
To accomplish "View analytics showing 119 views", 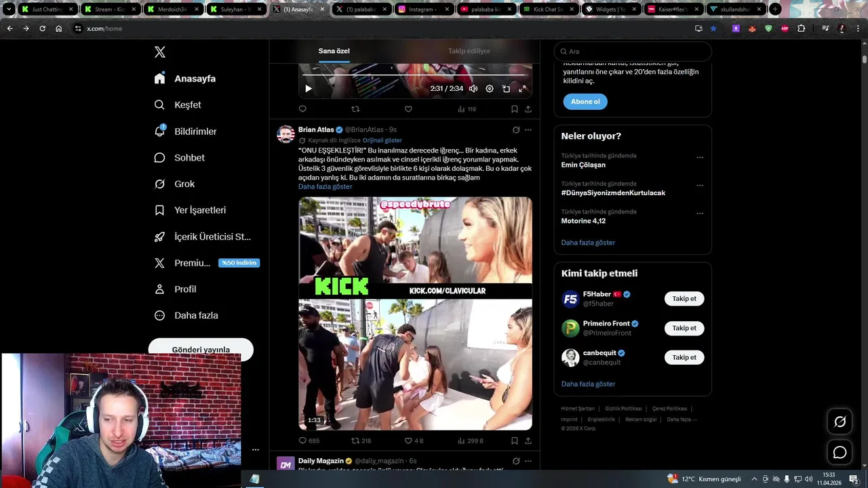I will pyautogui.click(x=467, y=108).
